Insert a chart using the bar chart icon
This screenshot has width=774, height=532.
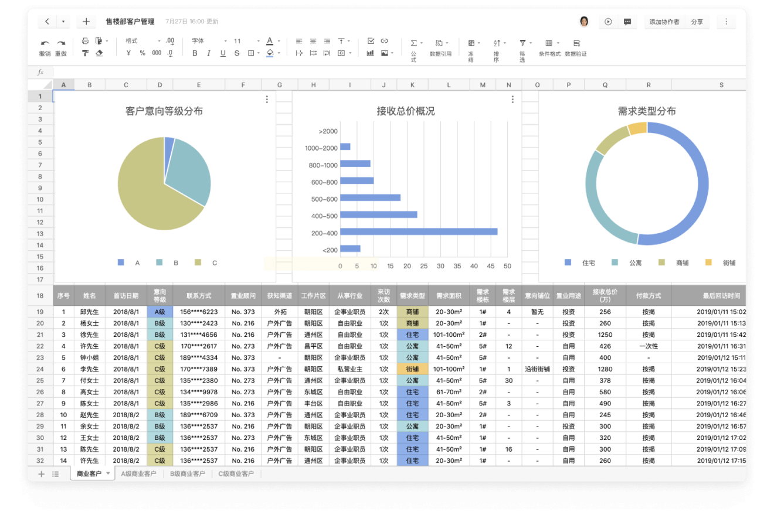[x=371, y=53]
